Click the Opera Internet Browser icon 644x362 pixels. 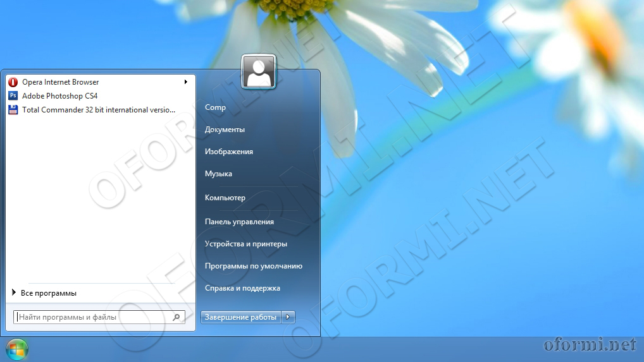[13, 82]
